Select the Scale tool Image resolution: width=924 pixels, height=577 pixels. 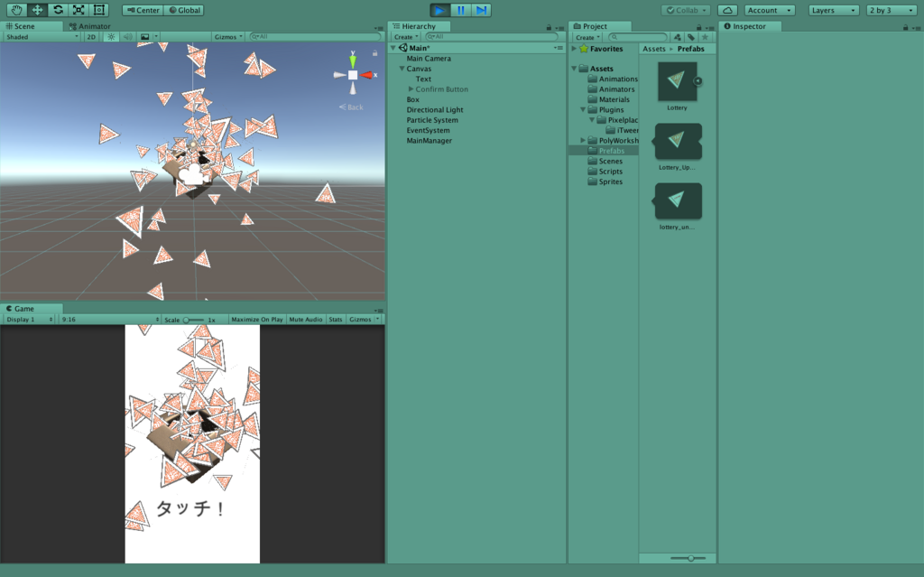[x=79, y=10]
